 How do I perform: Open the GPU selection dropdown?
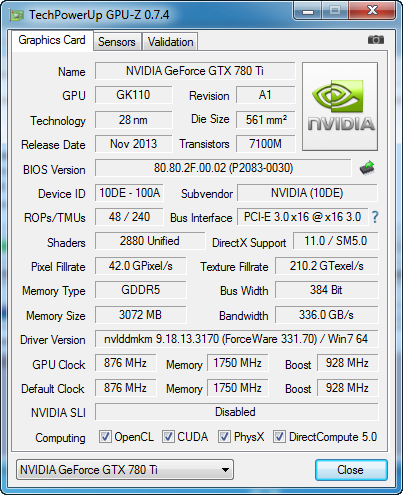[125, 470]
